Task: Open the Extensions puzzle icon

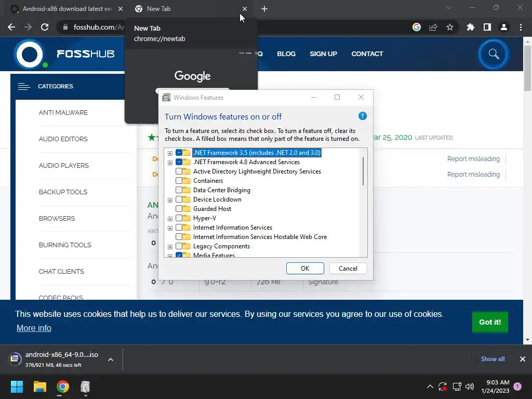Action: [x=471, y=27]
